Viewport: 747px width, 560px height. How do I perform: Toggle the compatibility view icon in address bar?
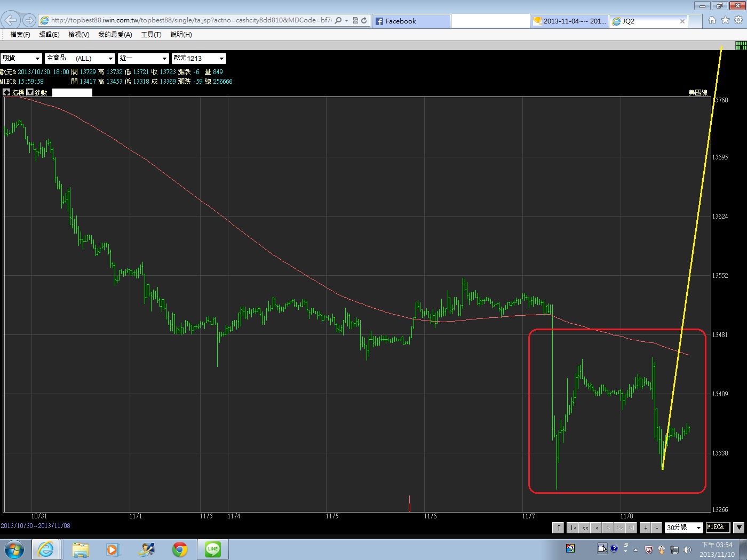pos(355,20)
